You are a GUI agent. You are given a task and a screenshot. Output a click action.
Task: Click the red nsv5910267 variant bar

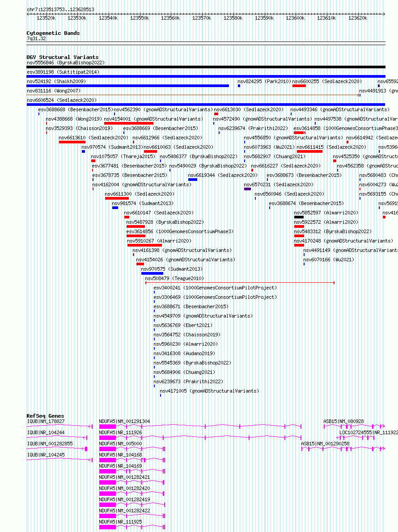tap(144, 245)
